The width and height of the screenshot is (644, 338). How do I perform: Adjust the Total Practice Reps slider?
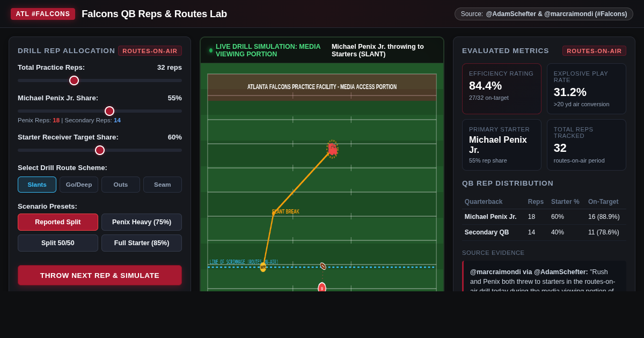pos(100,80)
